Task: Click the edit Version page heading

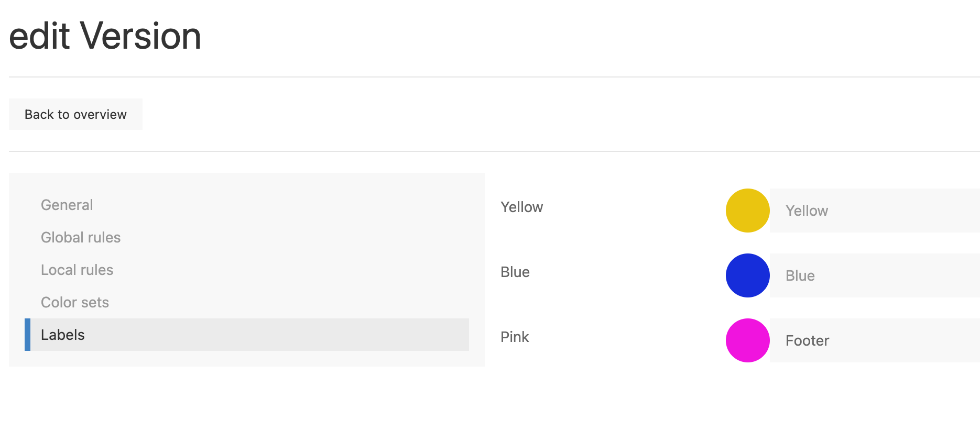Action: pos(105,36)
